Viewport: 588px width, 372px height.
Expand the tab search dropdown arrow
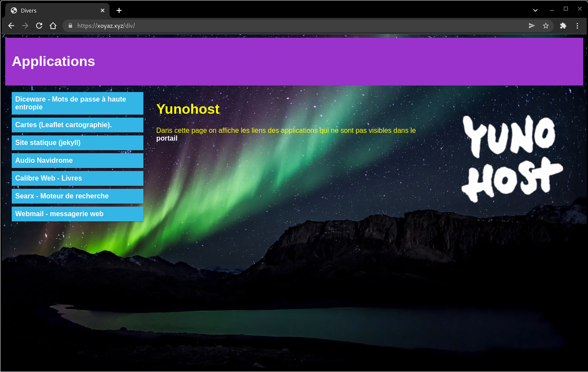tap(535, 10)
